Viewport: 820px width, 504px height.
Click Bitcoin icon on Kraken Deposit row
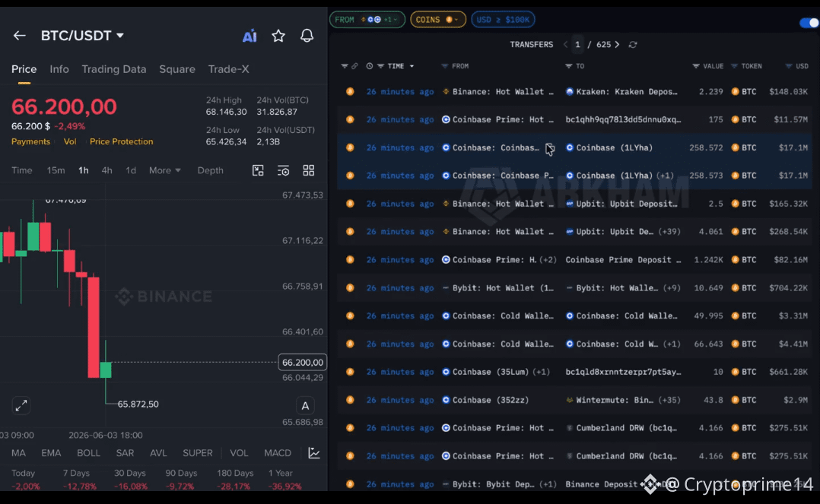(x=350, y=91)
